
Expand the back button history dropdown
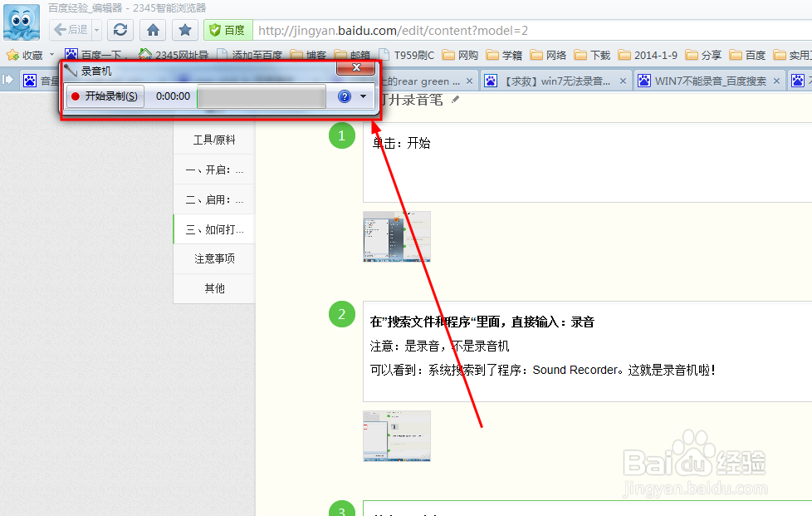pos(95,29)
